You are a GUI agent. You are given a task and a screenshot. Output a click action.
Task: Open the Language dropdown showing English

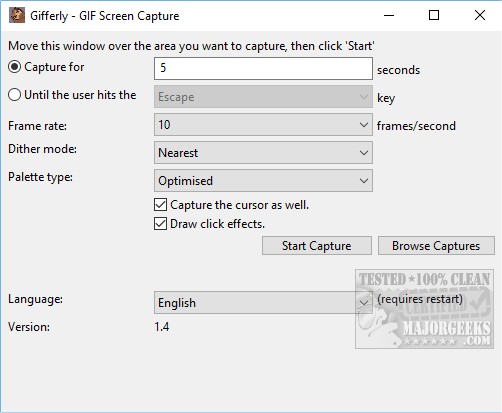(x=263, y=303)
